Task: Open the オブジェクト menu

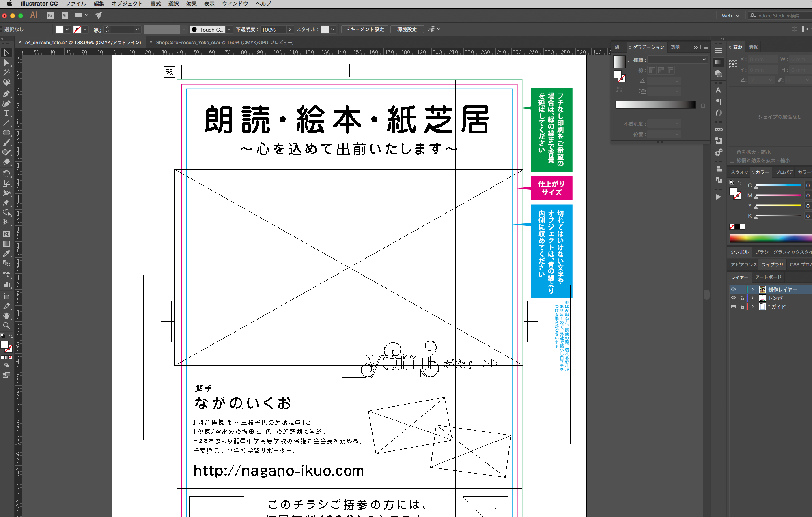Action: 127,4
